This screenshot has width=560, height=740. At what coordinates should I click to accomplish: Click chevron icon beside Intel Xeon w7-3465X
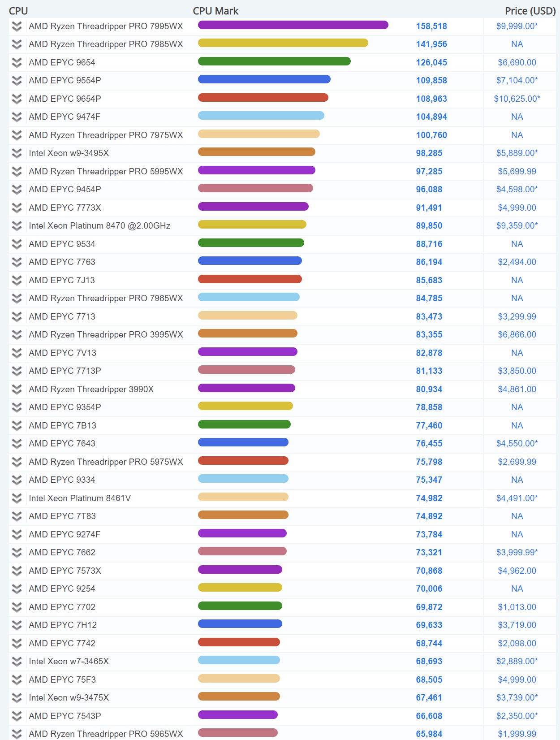[17, 662]
